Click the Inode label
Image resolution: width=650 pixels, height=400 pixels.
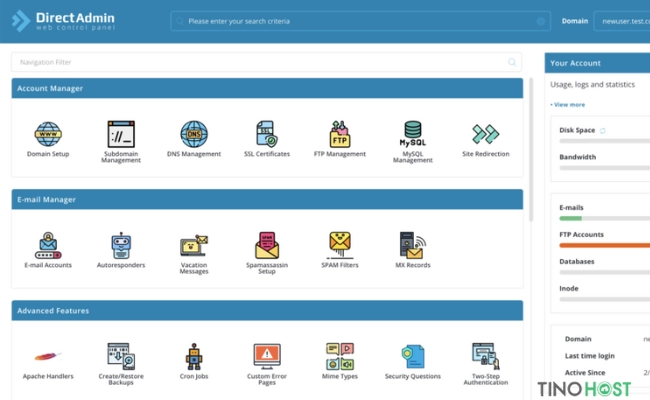569,288
